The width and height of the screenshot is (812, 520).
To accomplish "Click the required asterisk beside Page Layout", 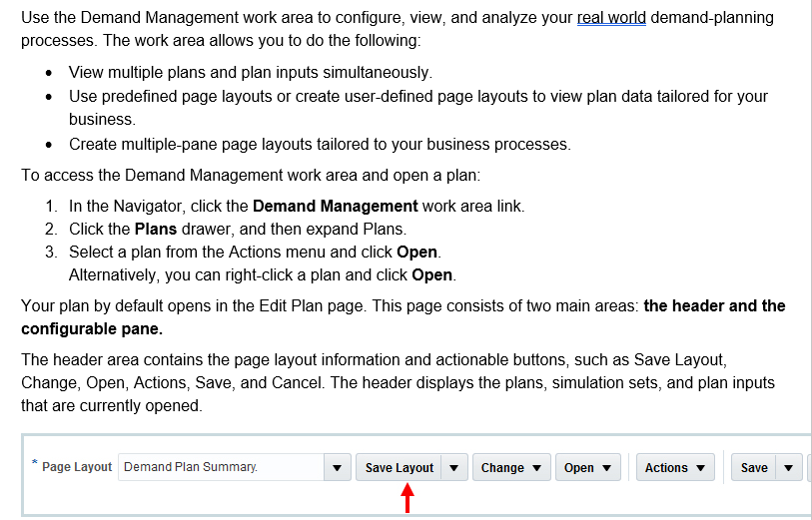I will tap(34, 464).
